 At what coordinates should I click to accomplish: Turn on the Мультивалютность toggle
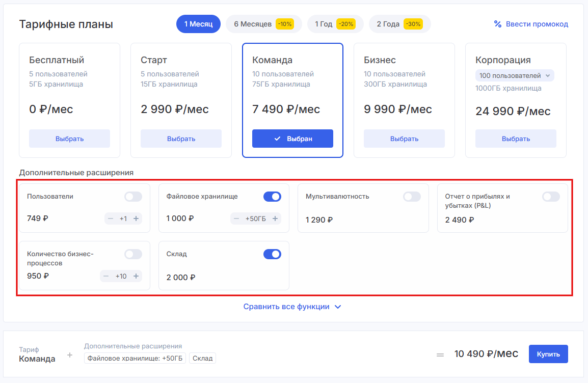pyautogui.click(x=412, y=197)
